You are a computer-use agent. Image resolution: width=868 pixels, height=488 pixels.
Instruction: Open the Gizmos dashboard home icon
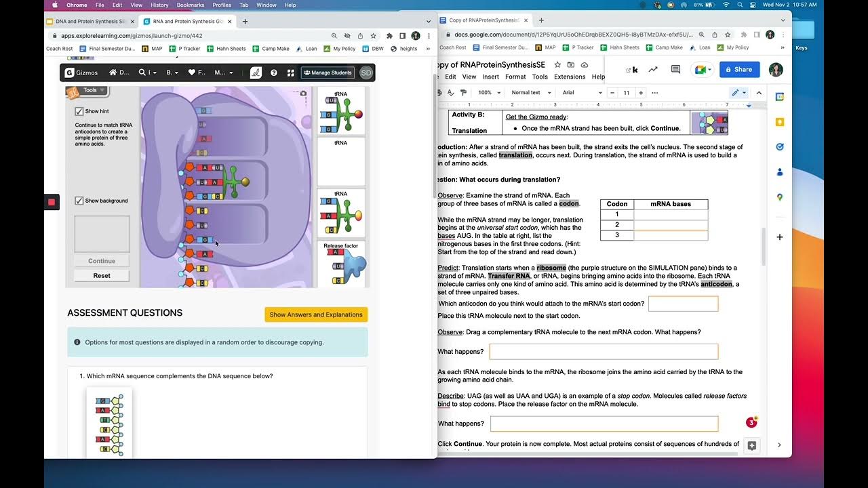click(x=119, y=73)
